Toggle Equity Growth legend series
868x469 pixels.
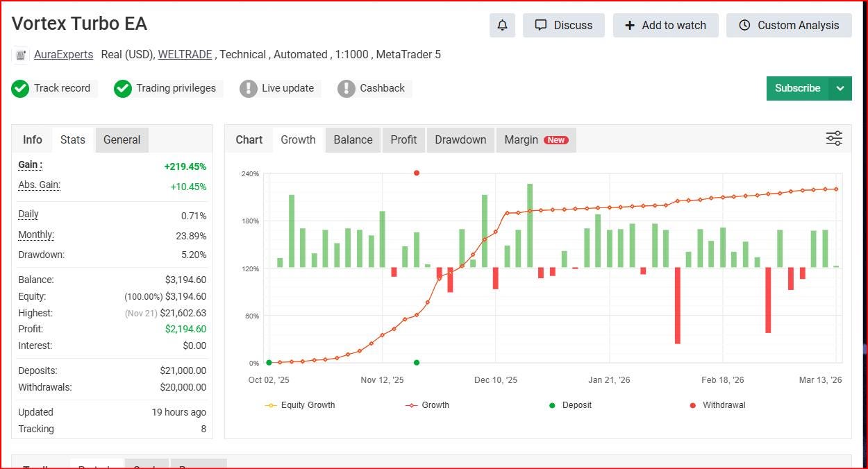pyautogui.click(x=300, y=405)
